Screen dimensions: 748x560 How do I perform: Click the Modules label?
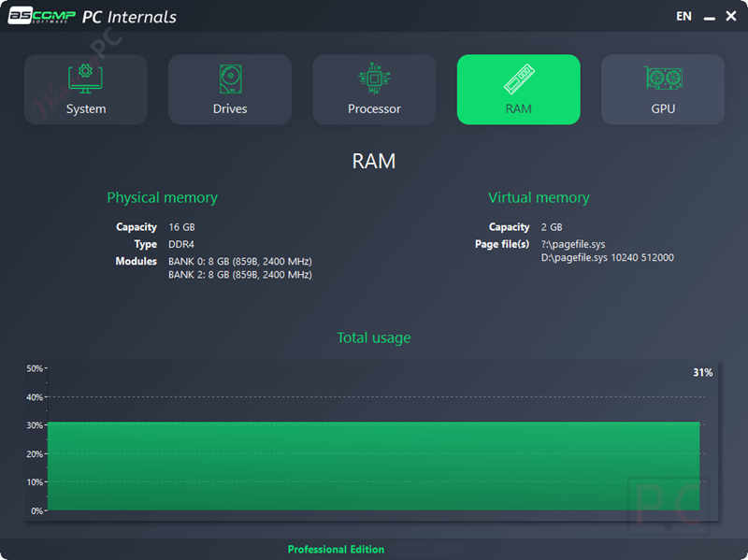point(136,262)
